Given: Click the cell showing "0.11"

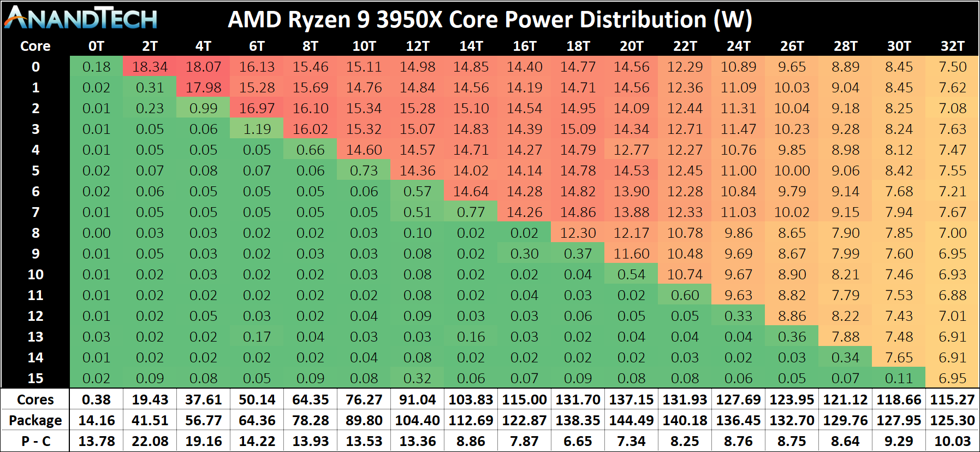Looking at the screenshot, I should click(x=899, y=378).
